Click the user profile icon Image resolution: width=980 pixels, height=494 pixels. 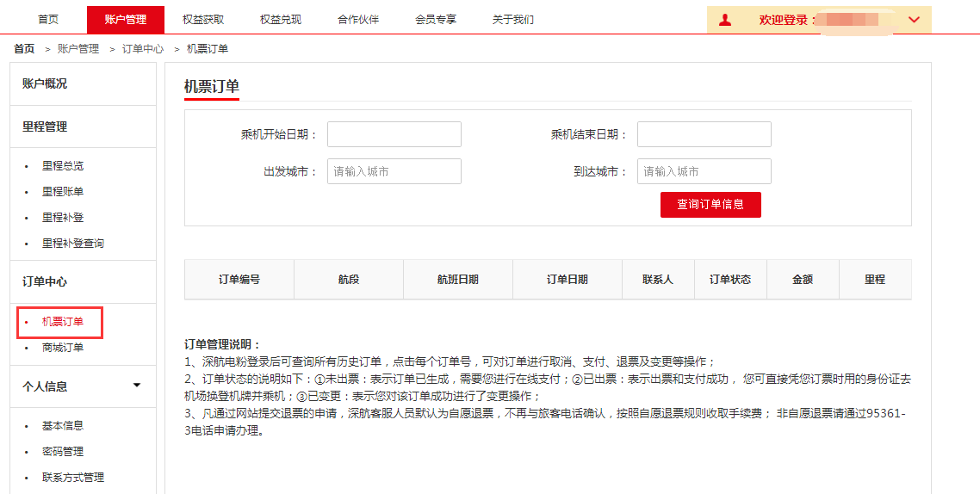[725, 20]
